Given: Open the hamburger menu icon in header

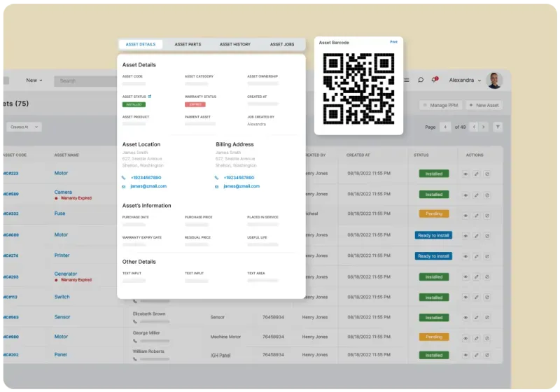Looking at the screenshot, I should [407, 80].
